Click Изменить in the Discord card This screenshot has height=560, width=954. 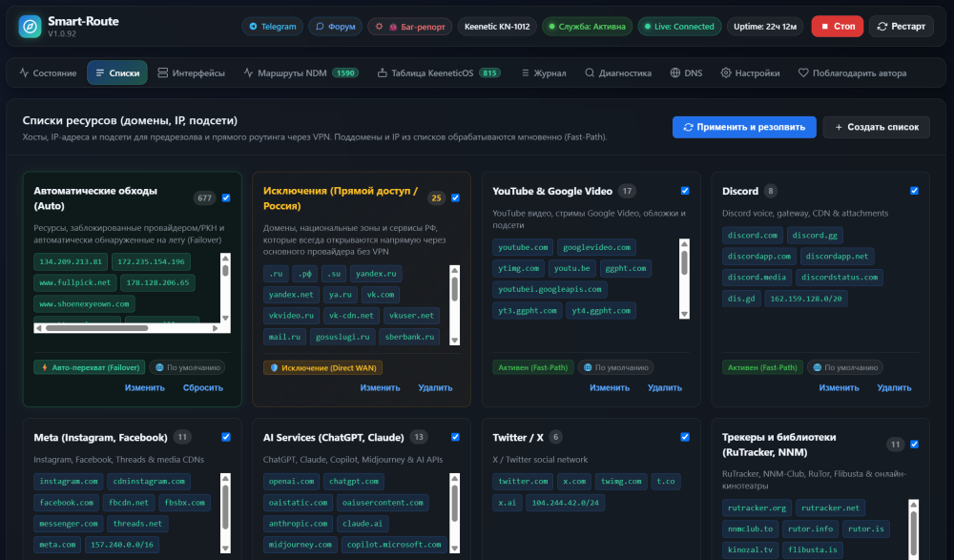839,387
